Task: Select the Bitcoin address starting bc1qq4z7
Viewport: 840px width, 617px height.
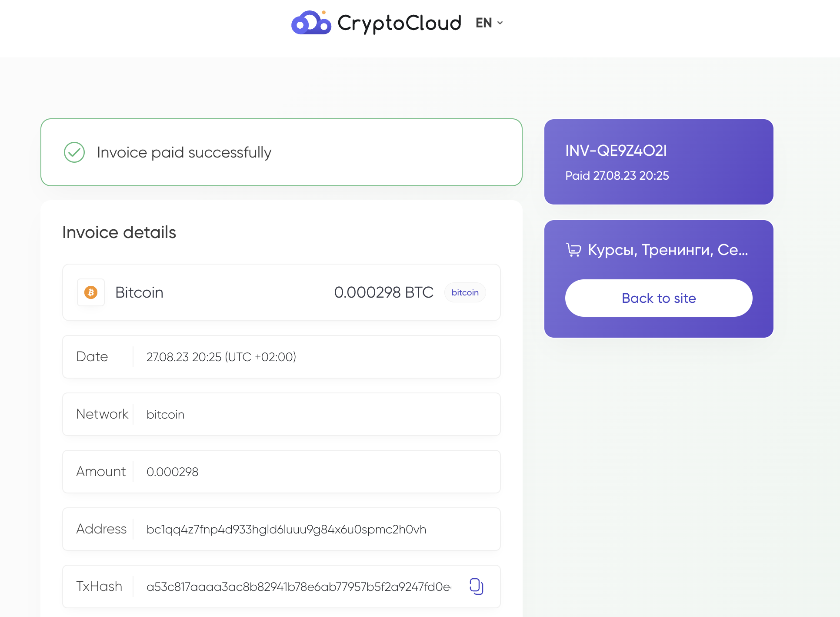Action: (x=287, y=529)
